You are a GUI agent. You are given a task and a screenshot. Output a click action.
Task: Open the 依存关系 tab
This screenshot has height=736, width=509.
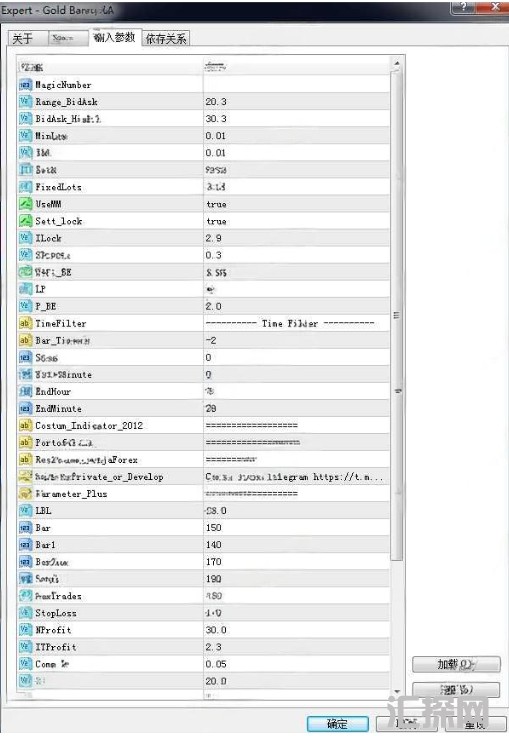(166, 38)
